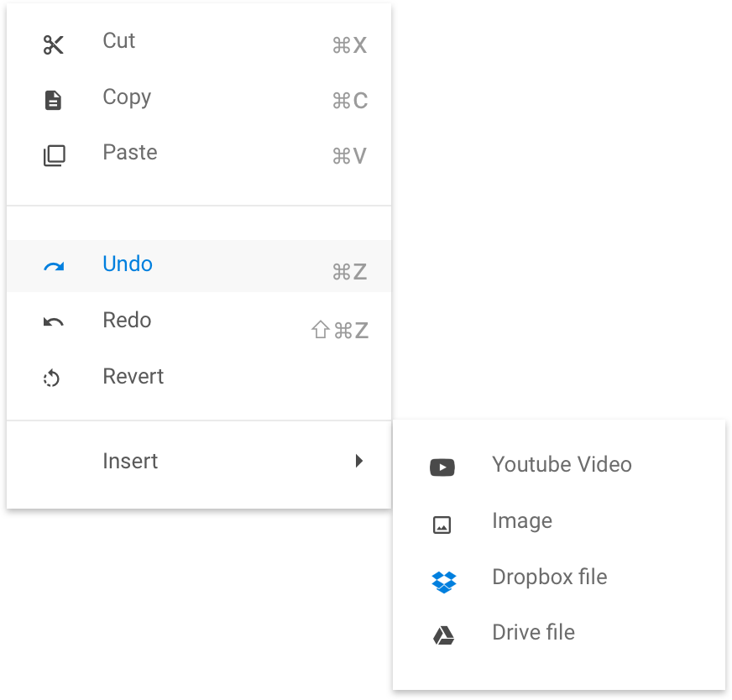Expand the Insert submenu arrow
Image resolution: width=732 pixels, height=700 pixels.
click(359, 461)
